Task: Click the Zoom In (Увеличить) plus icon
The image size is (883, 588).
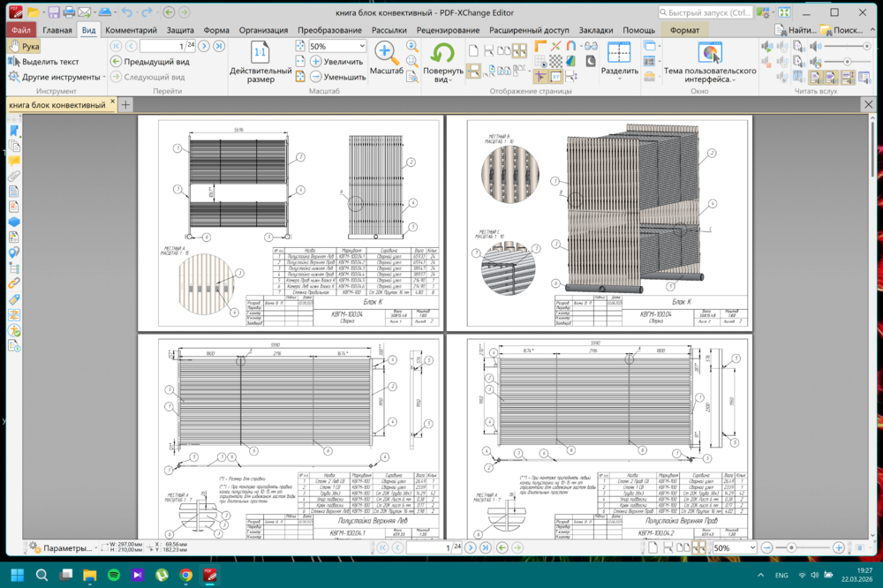Action: (x=315, y=62)
